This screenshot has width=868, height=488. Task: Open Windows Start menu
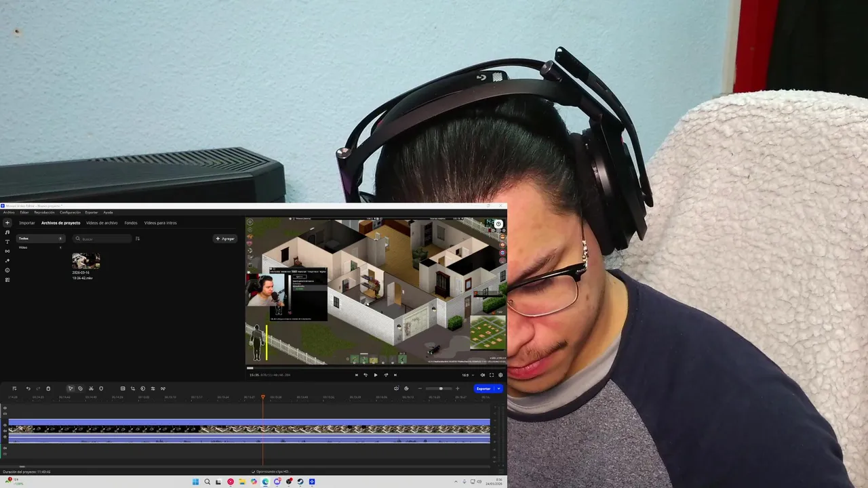coord(195,482)
